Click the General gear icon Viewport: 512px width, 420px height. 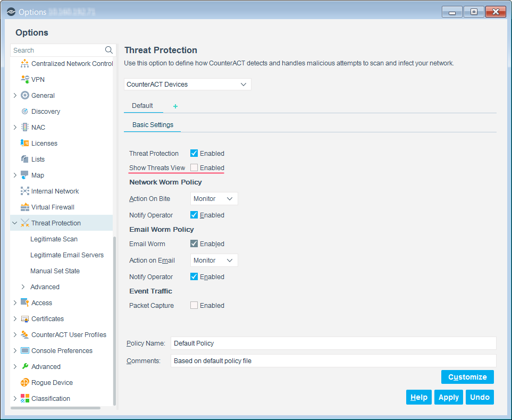coord(25,95)
